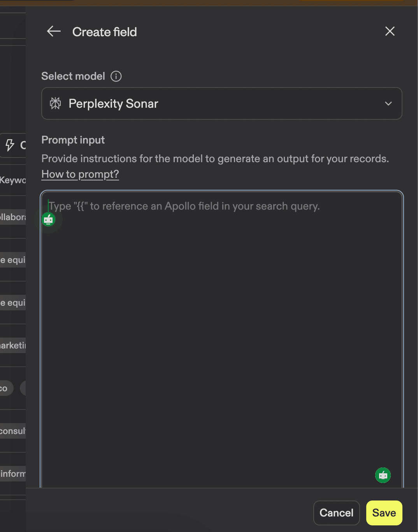The width and height of the screenshot is (418, 532).
Task: Cancel creating the field
Action: (x=336, y=513)
